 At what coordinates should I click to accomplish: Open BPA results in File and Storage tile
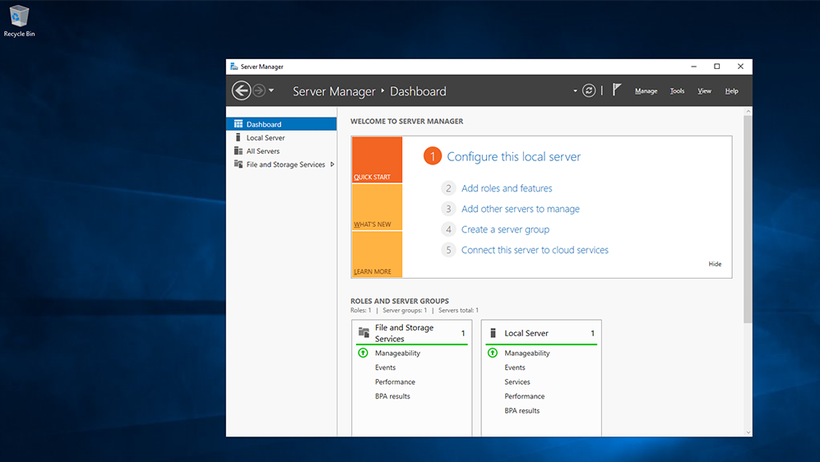coord(392,396)
